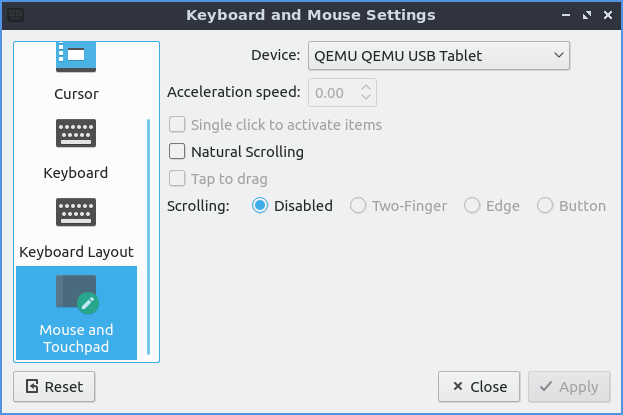This screenshot has height=415, width=623.
Task: Select the Disabled scrolling radio button
Action: coord(260,206)
